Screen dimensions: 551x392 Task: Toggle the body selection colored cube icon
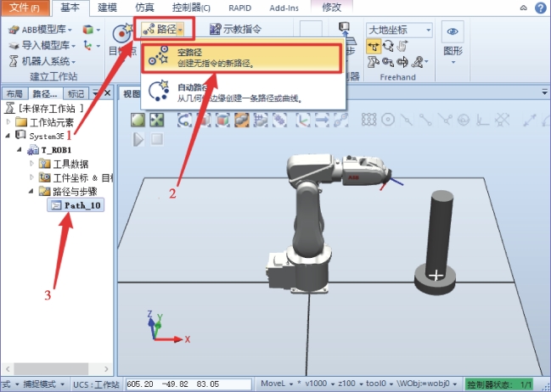click(x=222, y=120)
